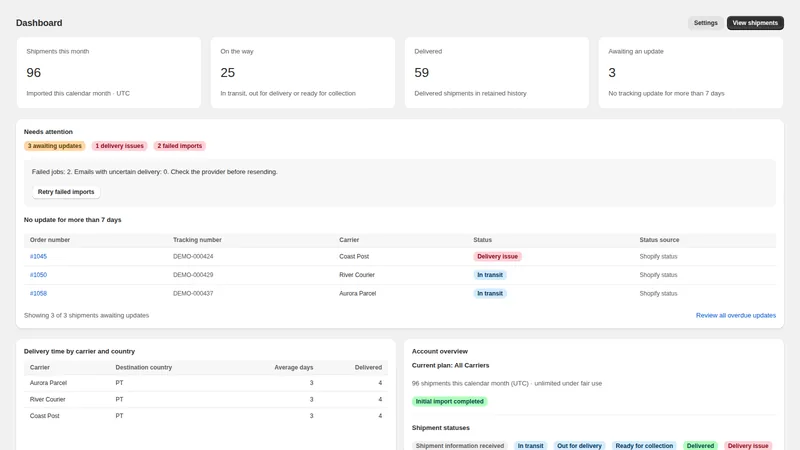800x450 pixels.
Task: Click the Order number column header
Action: tap(49, 240)
